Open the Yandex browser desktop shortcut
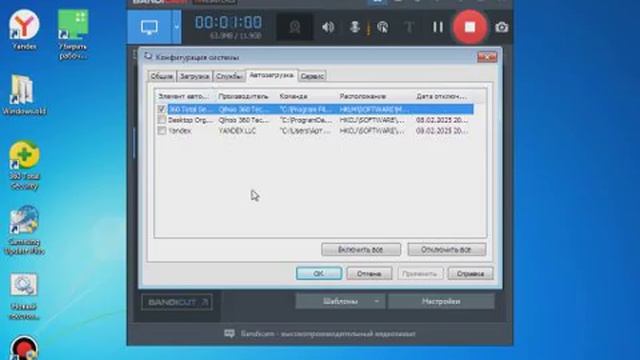The width and height of the screenshot is (640, 360). click(x=24, y=30)
